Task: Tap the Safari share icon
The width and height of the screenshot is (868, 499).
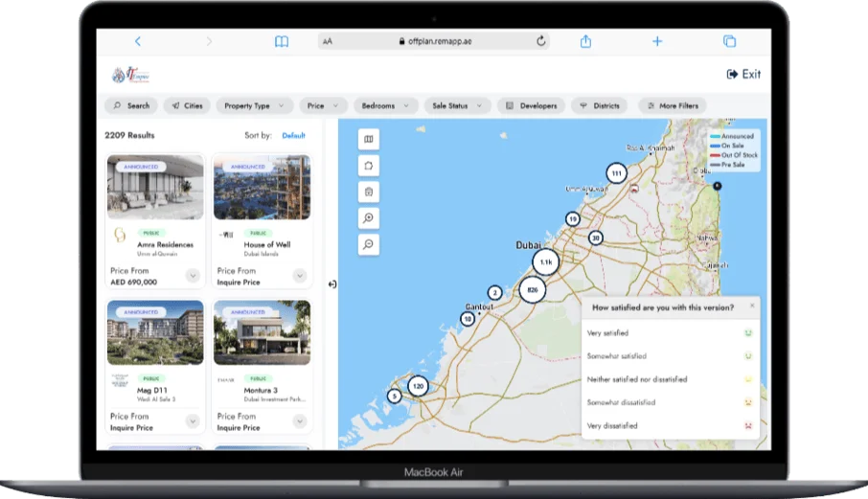Action: click(585, 41)
